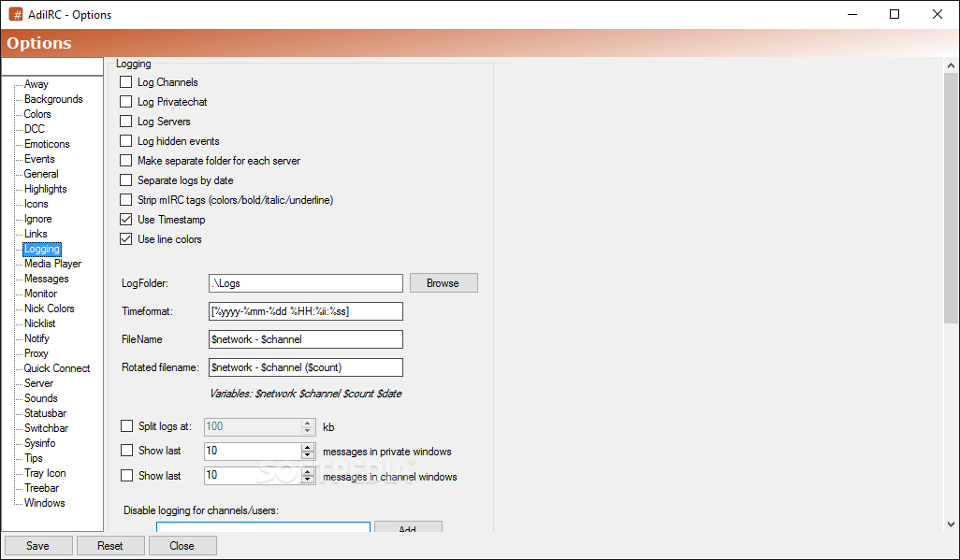The width and height of the screenshot is (960, 560).
Task: Enable Split logs at checkbox
Action: 126,426
